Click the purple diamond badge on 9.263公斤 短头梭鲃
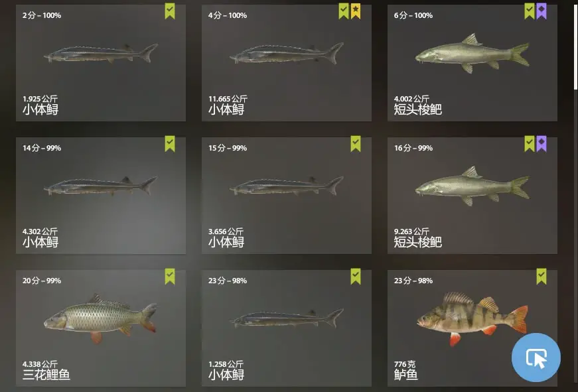The image size is (578, 392). pos(541,144)
